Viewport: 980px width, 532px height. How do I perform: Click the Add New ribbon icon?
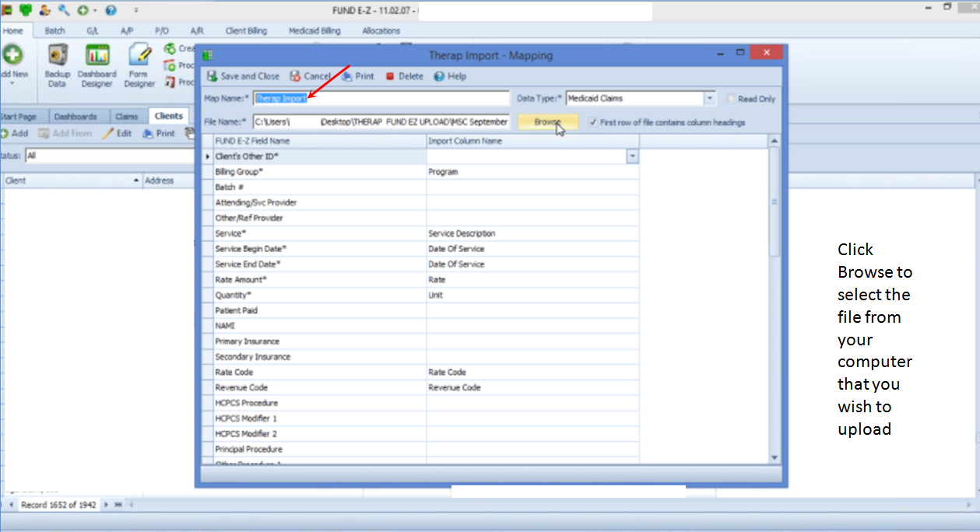(x=13, y=65)
